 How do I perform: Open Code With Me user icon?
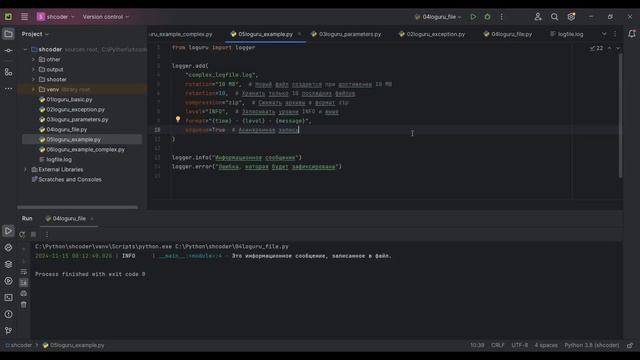pyautogui.click(x=538, y=17)
